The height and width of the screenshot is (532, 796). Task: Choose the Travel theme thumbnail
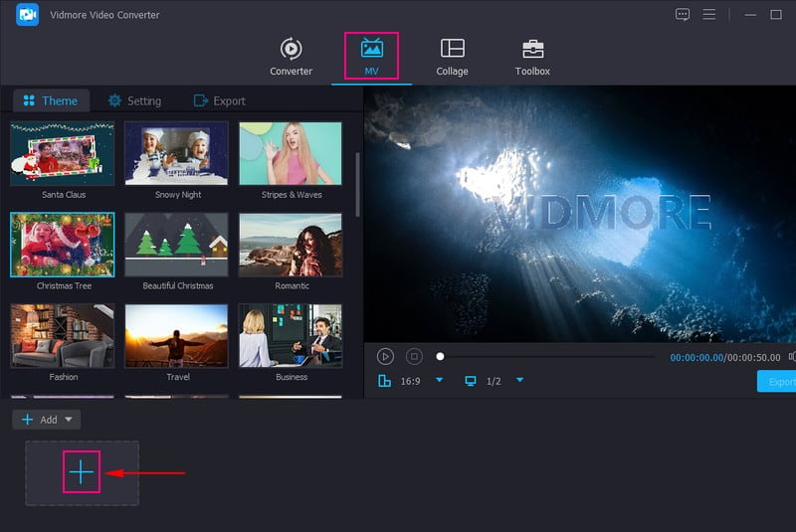tap(176, 337)
